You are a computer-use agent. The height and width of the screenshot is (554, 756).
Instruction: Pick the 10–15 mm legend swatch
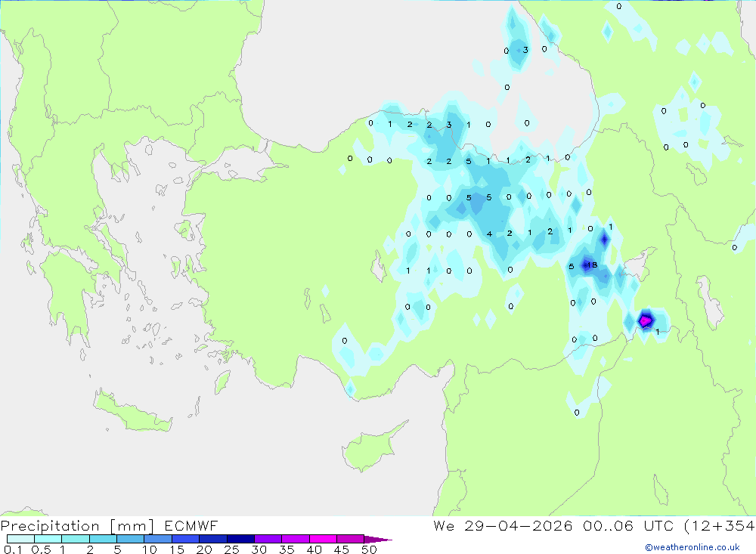tap(158, 539)
